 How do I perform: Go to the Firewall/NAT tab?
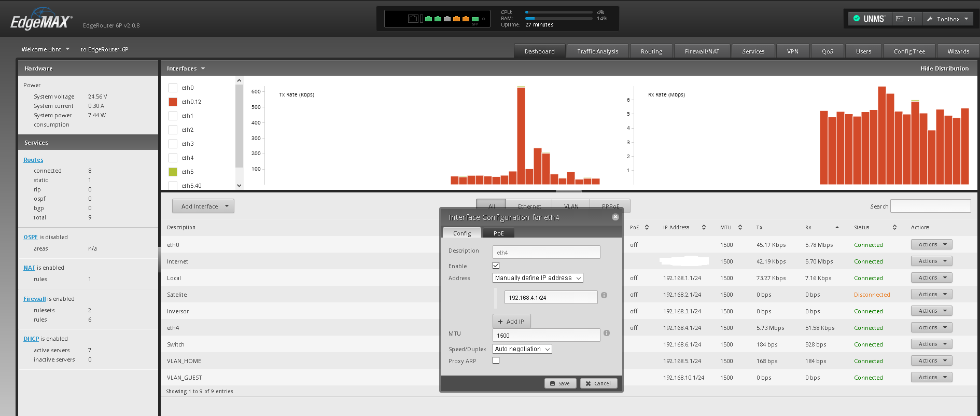702,51
